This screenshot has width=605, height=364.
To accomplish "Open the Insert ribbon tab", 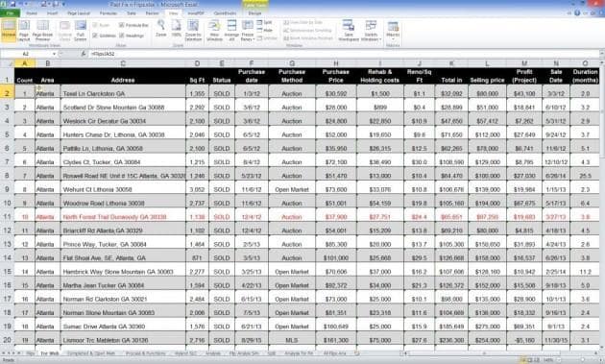I will (53, 13).
